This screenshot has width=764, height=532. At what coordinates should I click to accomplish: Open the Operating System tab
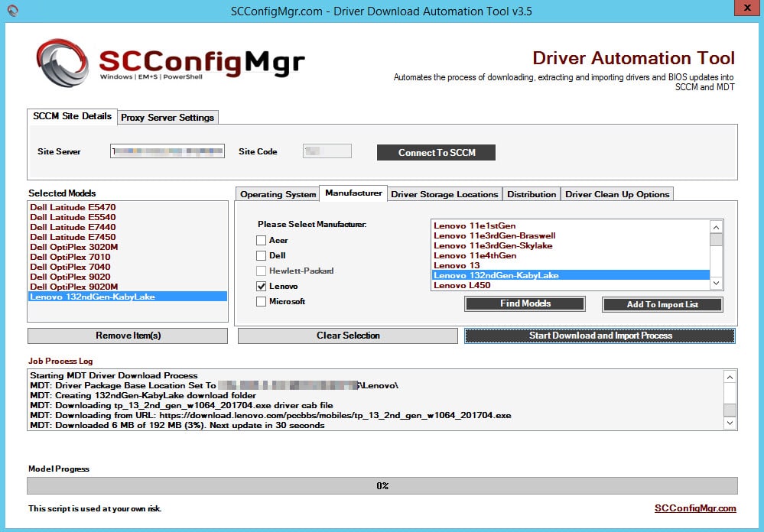pos(278,194)
